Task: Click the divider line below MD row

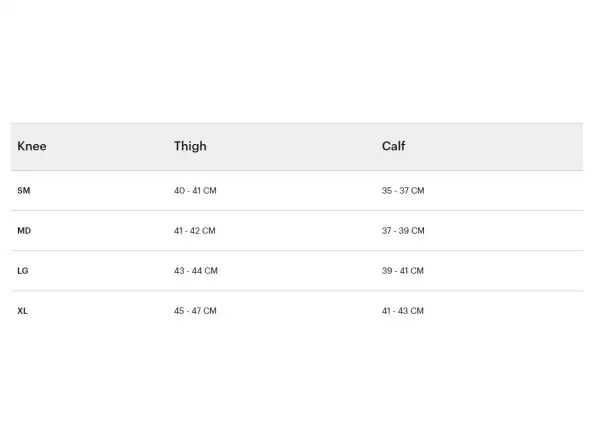Action: click(297, 251)
